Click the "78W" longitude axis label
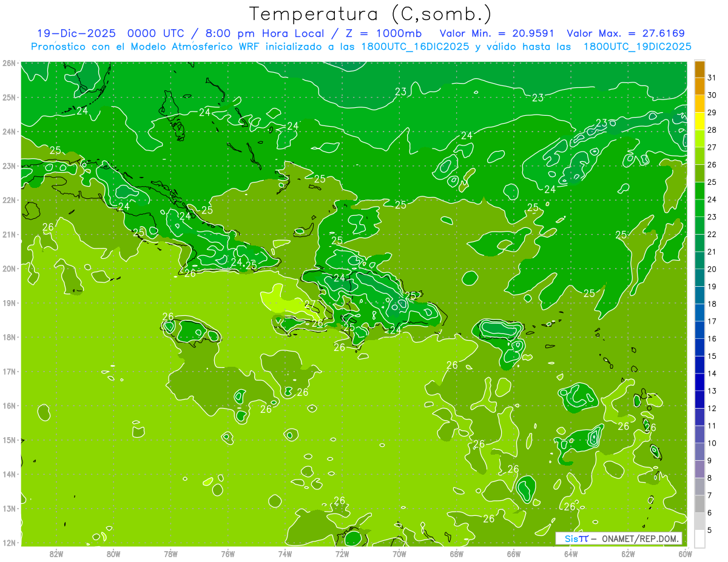The height and width of the screenshot is (562, 728). tap(170, 554)
